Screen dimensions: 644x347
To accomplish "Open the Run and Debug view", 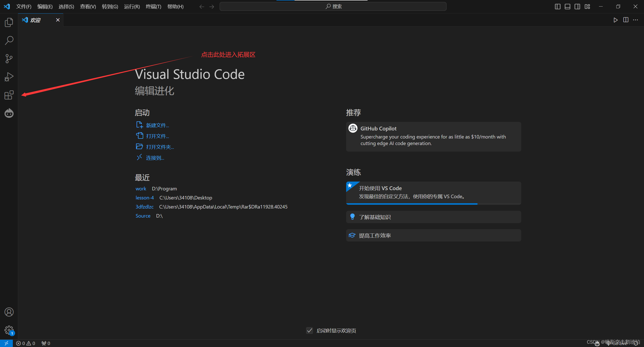I will [x=9, y=77].
